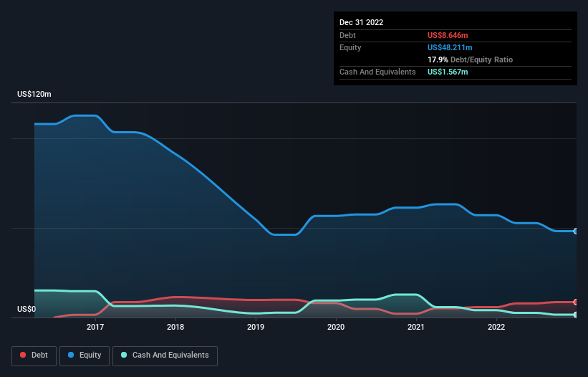Toggle the Debt series legend button
This screenshot has height=377, width=588.
[34, 355]
